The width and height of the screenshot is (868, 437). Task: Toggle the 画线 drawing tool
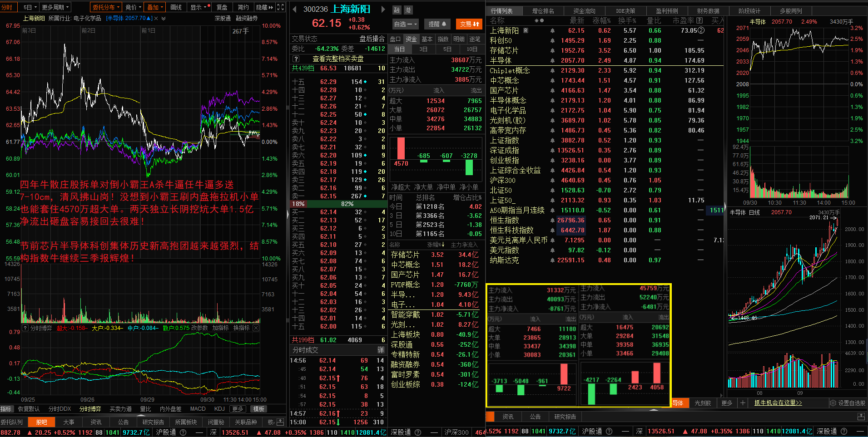[176, 7]
